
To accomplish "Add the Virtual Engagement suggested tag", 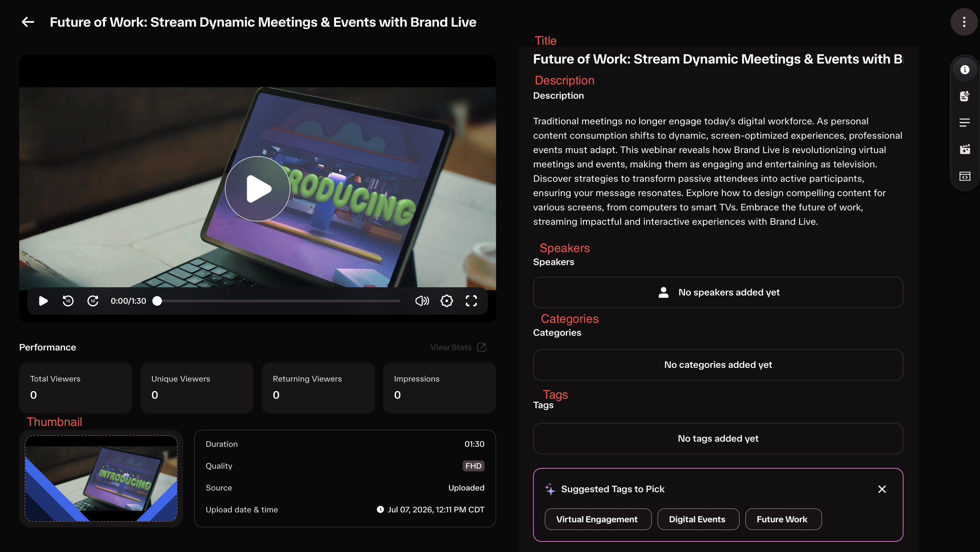I will pos(598,519).
